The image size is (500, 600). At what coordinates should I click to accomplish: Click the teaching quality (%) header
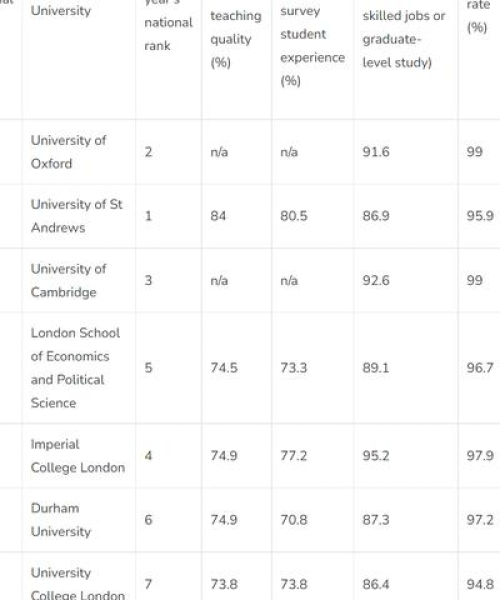coord(236,39)
